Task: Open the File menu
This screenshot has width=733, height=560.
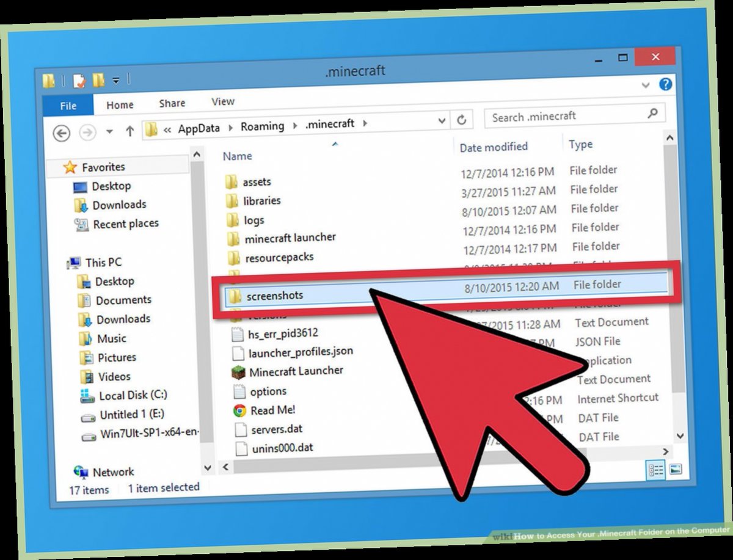Action: 68,105
